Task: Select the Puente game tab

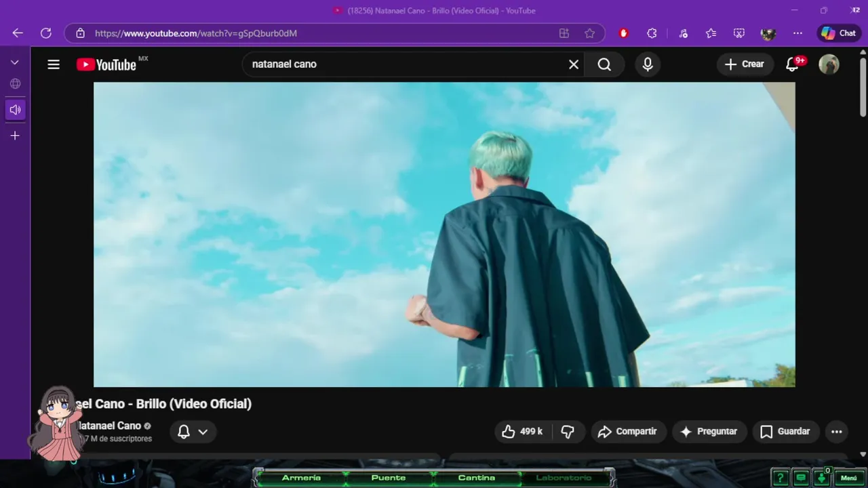Action: pyautogui.click(x=389, y=478)
